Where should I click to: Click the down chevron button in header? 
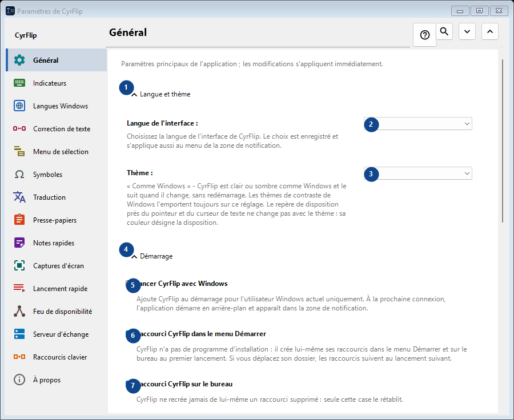coord(467,31)
